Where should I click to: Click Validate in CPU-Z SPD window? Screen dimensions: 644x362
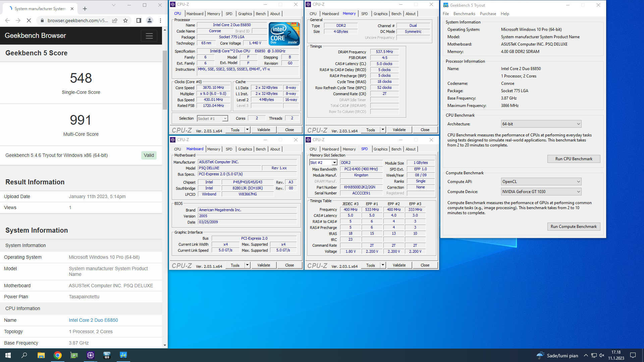[399, 265]
